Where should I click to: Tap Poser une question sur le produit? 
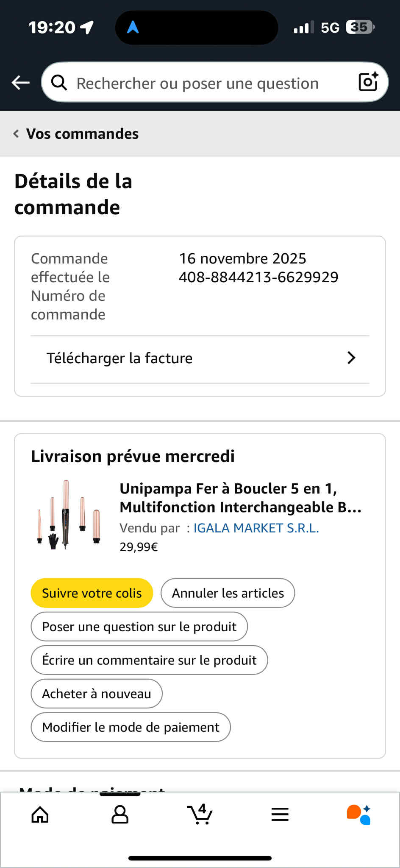139,627
